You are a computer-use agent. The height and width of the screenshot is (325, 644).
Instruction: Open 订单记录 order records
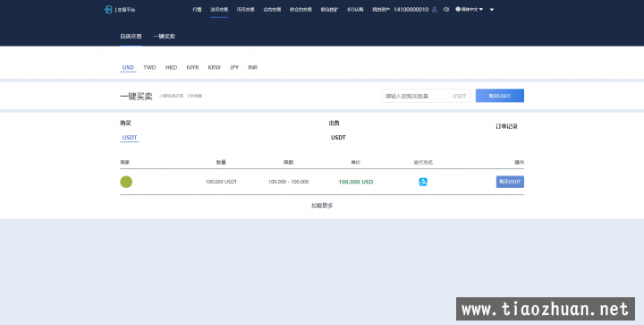click(x=506, y=126)
